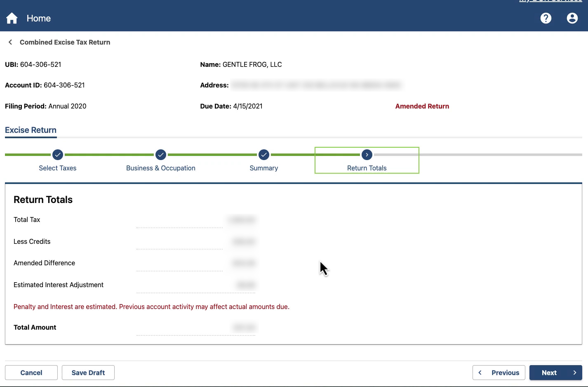Click the Save Draft button

point(88,373)
